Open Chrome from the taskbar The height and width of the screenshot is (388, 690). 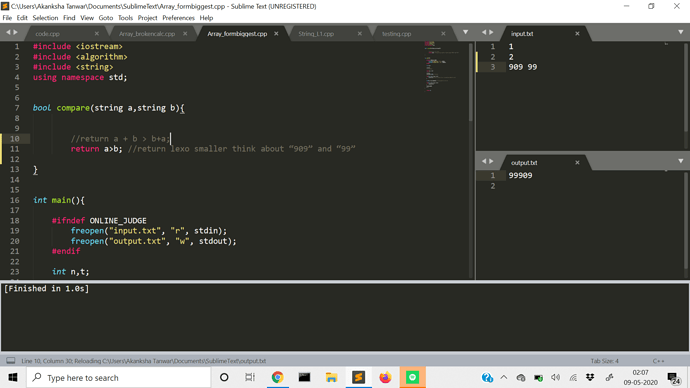277,377
